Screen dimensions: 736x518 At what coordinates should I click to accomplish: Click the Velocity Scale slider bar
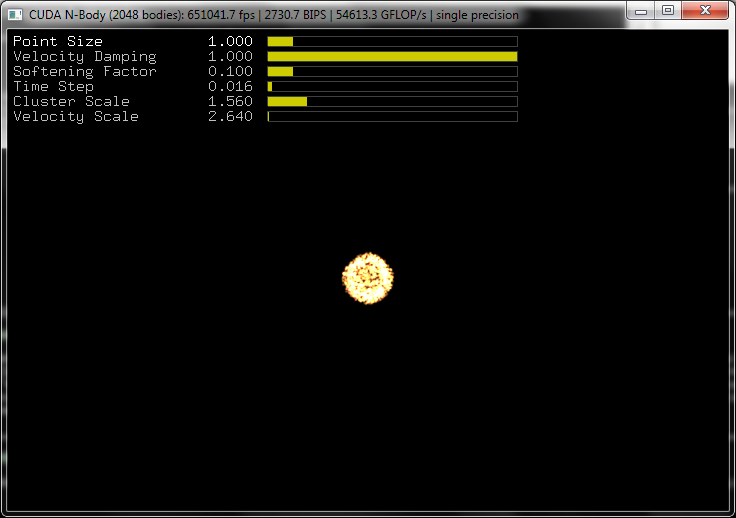392,117
